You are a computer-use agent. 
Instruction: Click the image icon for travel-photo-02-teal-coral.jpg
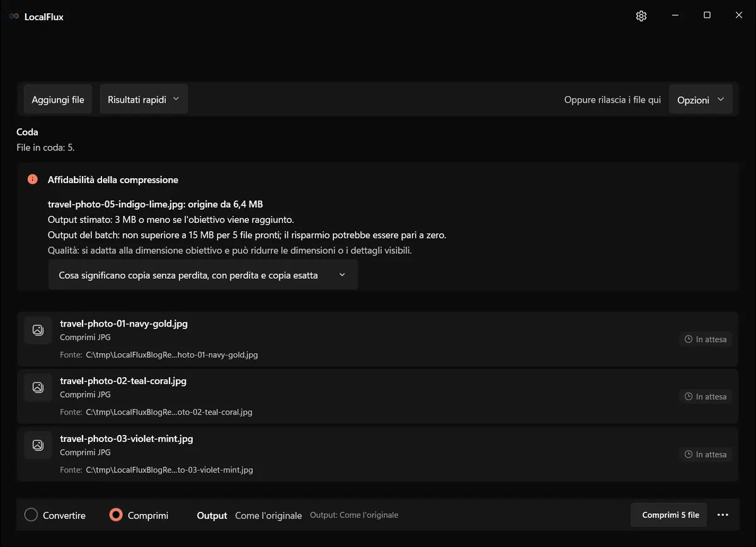38,387
